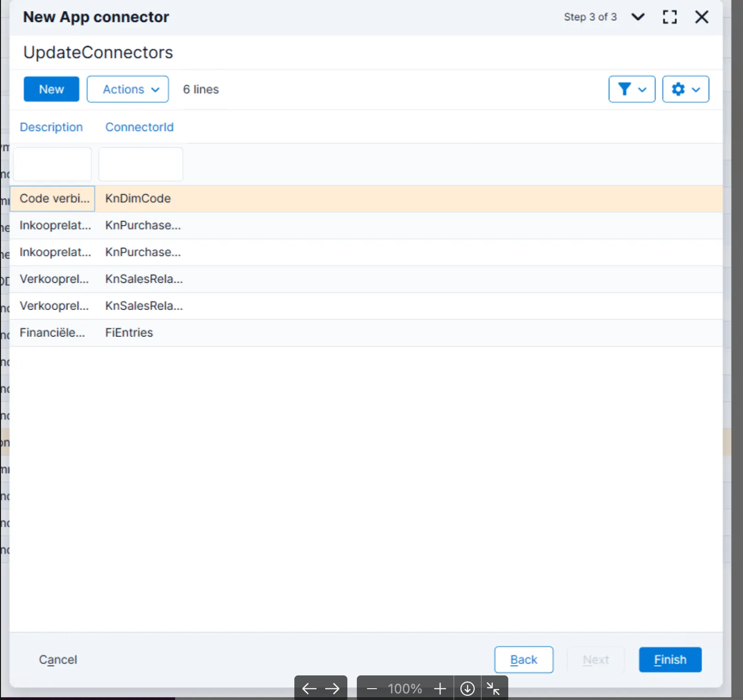The height and width of the screenshot is (700, 743).
Task: Open the Actions dropdown menu
Action: 128,89
